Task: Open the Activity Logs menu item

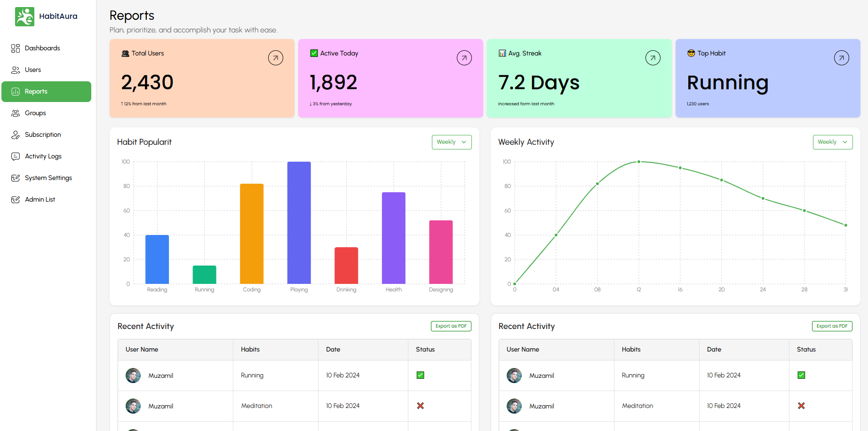Action: coord(46,156)
